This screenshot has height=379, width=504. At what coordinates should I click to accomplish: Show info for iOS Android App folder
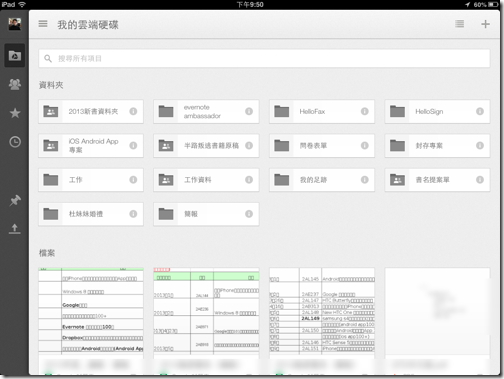133,146
